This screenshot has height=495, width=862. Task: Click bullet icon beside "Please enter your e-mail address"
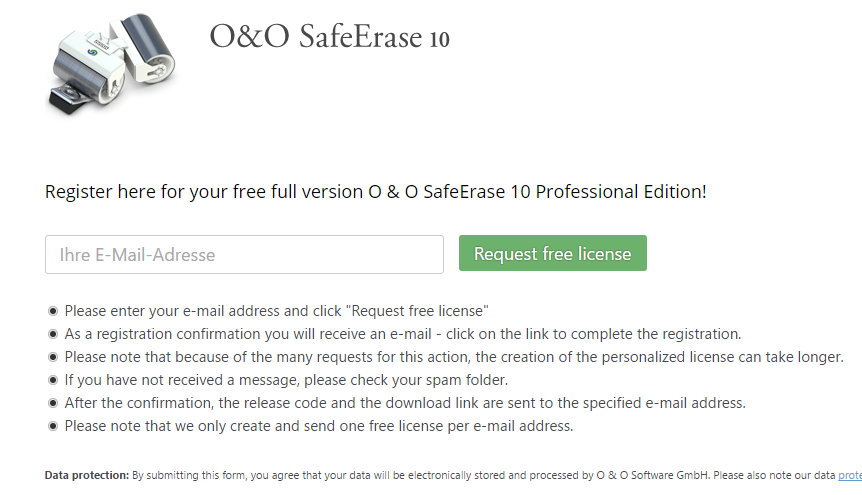pos(53,311)
